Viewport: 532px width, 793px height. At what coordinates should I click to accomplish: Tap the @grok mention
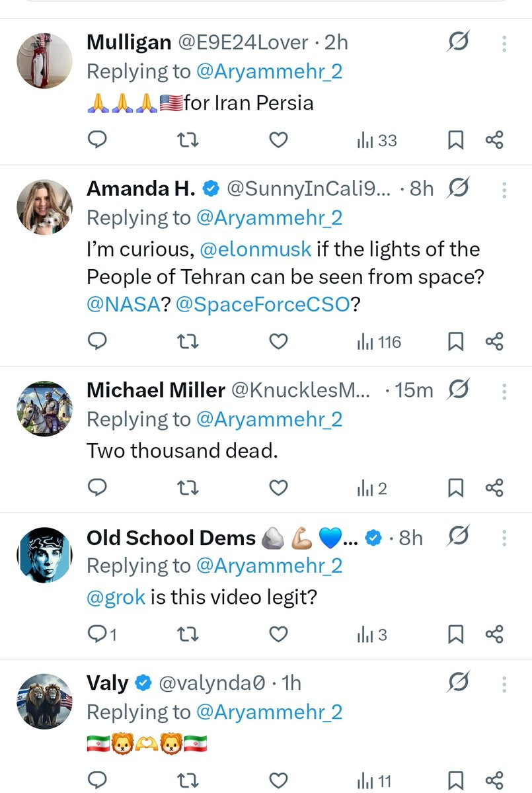(x=116, y=597)
